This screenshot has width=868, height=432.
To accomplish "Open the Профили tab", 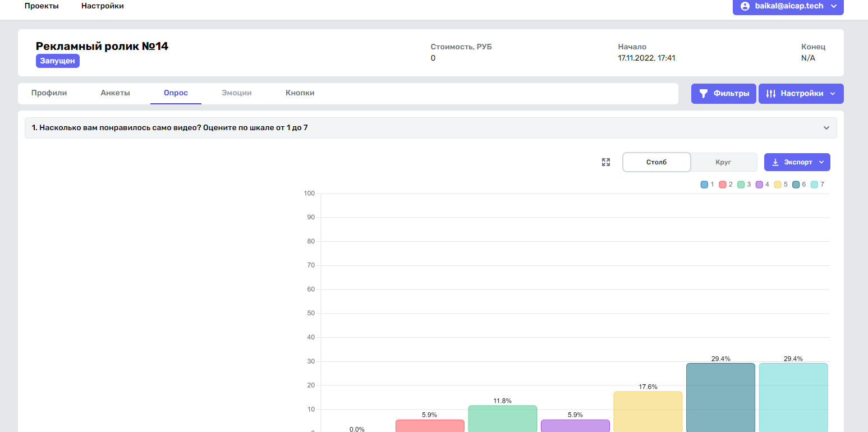I will click(x=49, y=93).
